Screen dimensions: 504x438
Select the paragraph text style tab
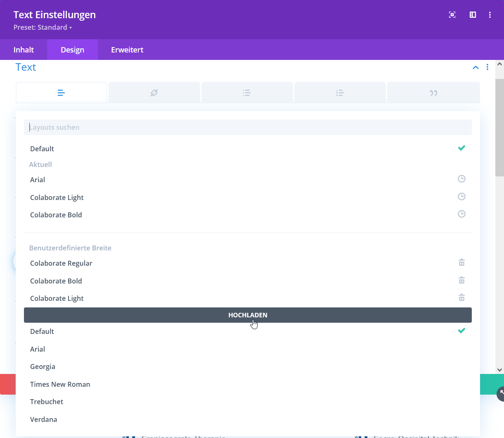tap(62, 93)
